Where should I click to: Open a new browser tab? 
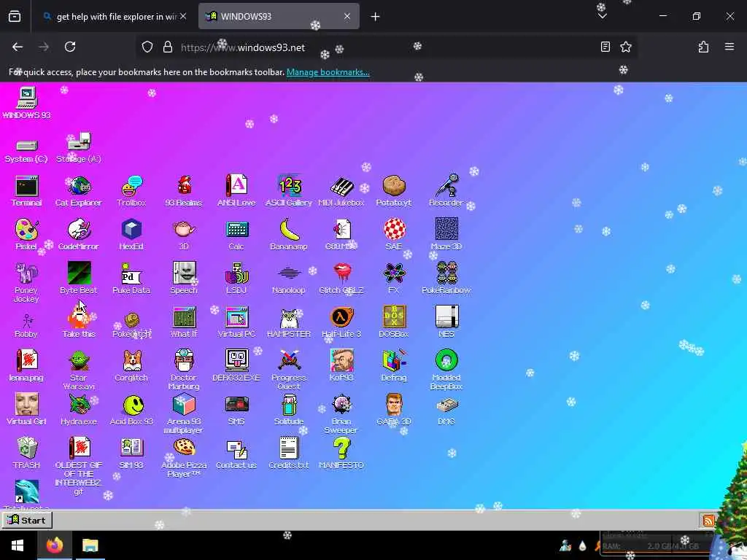click(x=376, y=17)
